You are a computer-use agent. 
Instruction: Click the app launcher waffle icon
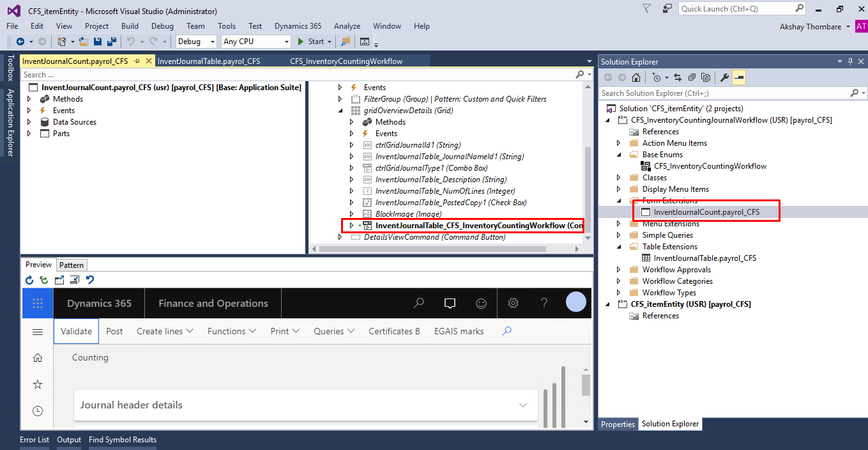(38, 303)
